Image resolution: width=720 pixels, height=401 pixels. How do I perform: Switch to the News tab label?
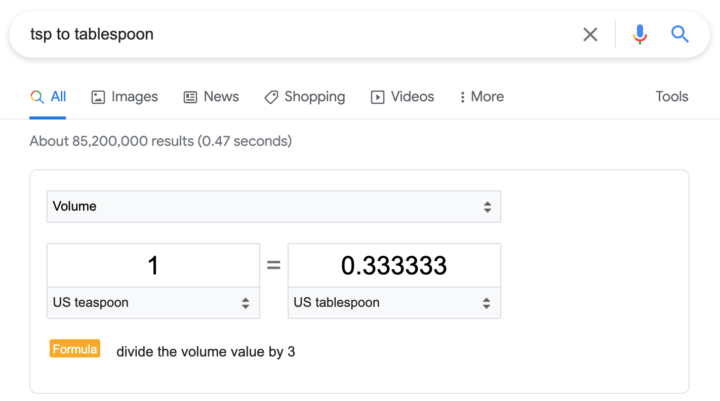(x=221, y=96)
